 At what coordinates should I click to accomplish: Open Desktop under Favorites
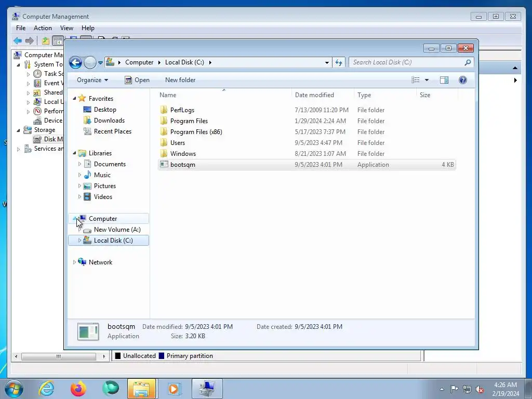(105, 110)
